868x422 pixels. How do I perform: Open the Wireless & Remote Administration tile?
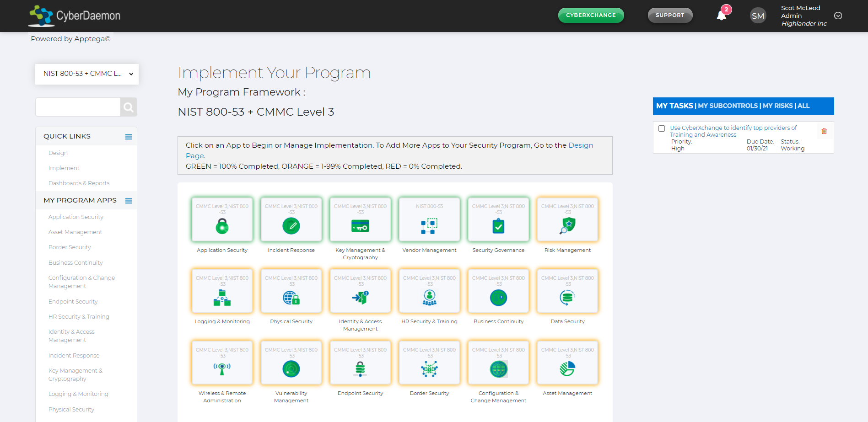pos(222,363)
